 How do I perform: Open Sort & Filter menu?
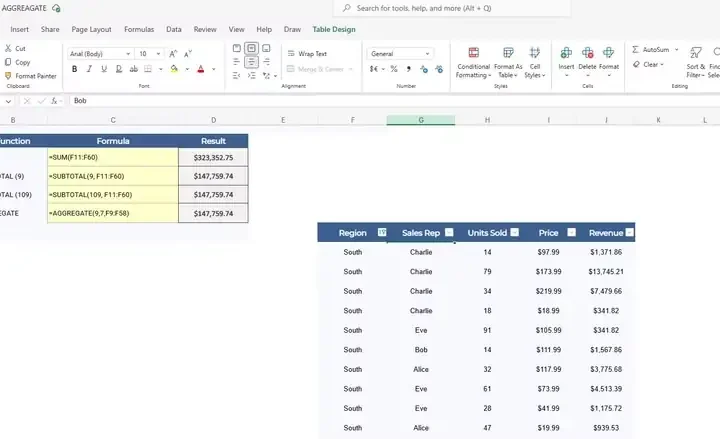point(696,62)
